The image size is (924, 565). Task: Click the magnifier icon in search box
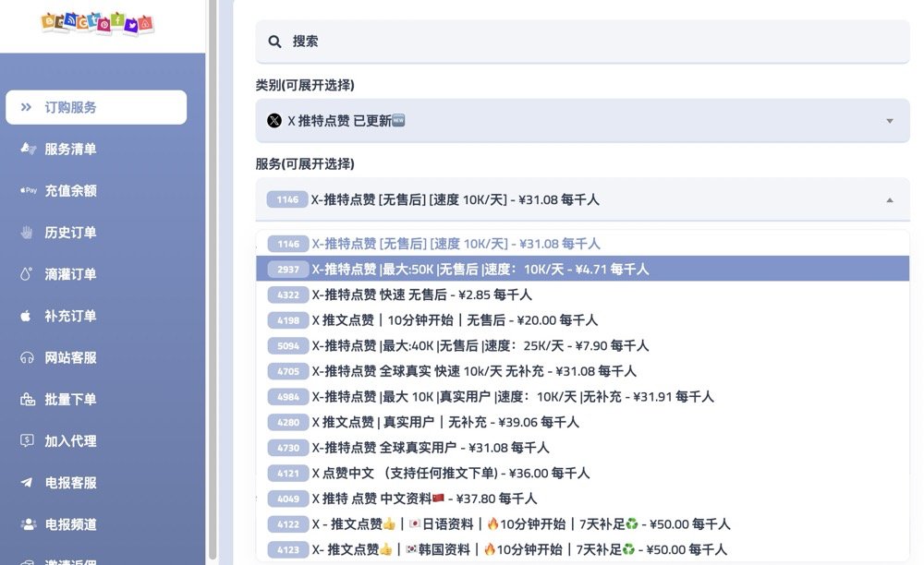(274, 42)
